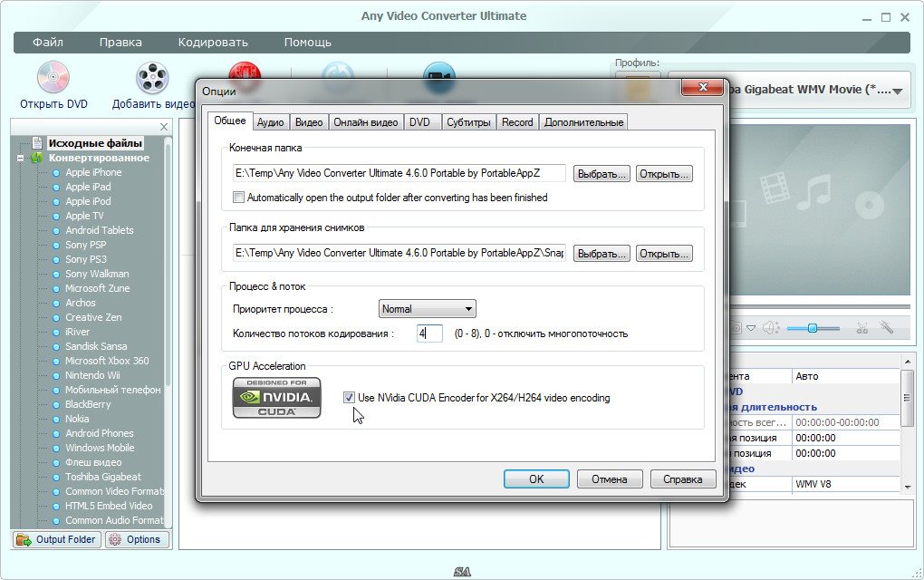Click the Source Files document icon
This screenshot has width=924, height=580.
37,142
